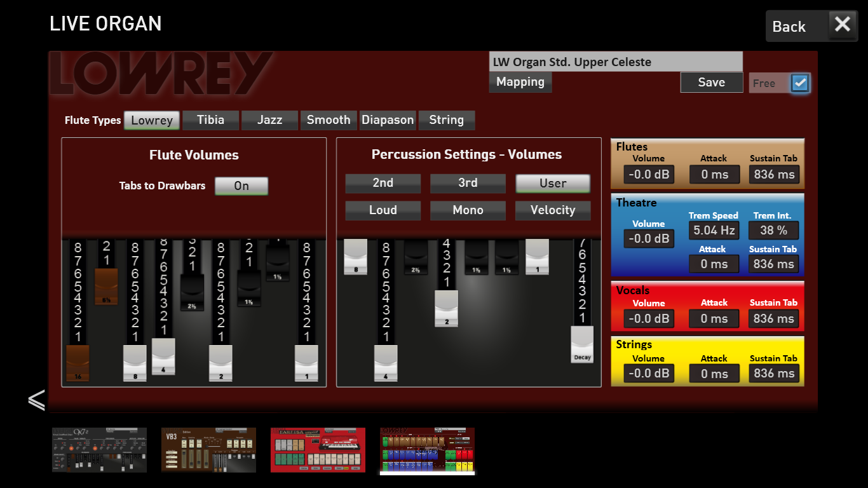Click Strings Attack value field
The height and width of the screenshot is (488, 868).
(x=714, y=374)
